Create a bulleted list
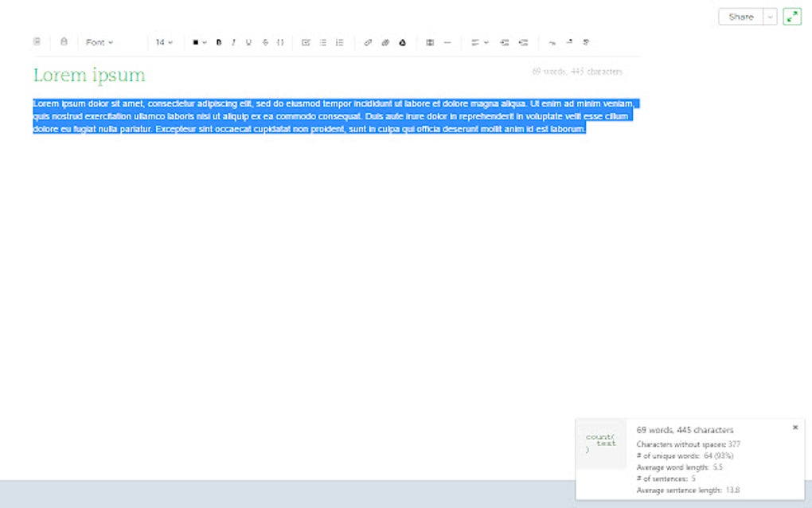Screen dimensions: 812x508 tap(322, 42)
